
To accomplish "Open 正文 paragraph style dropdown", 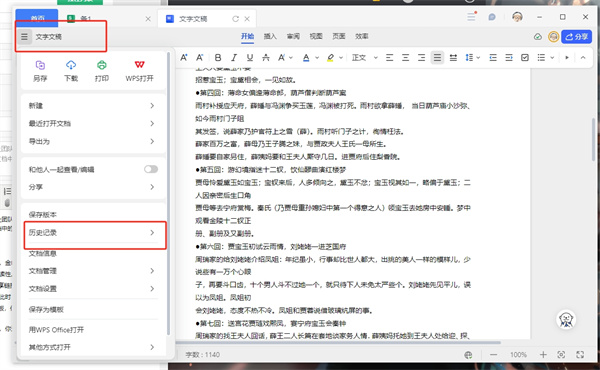I will click(365, 57).
